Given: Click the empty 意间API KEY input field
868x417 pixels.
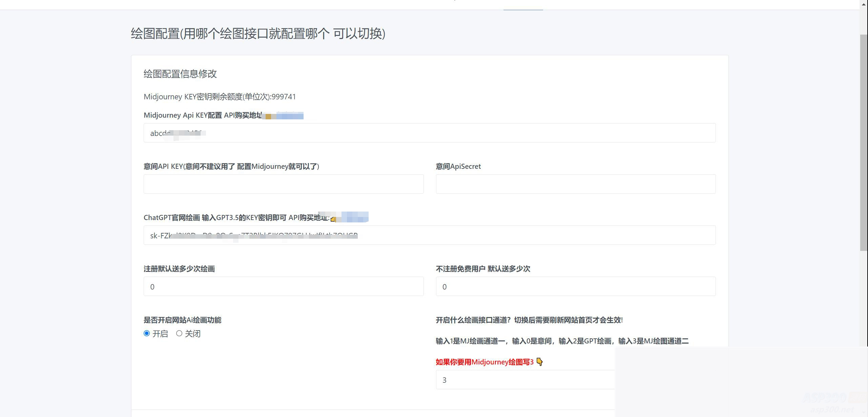Looking at the screenshot, I should point(283,184).
